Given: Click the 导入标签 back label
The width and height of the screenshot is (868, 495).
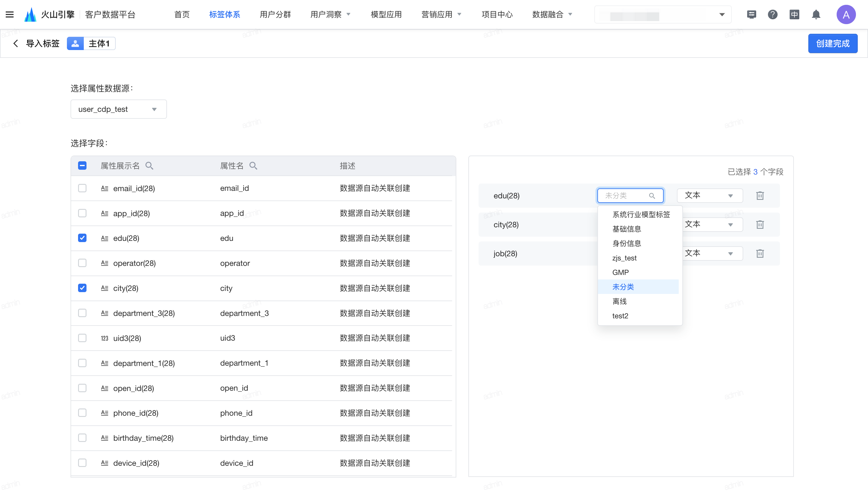Looking at the screenshot, I should 43,43.
